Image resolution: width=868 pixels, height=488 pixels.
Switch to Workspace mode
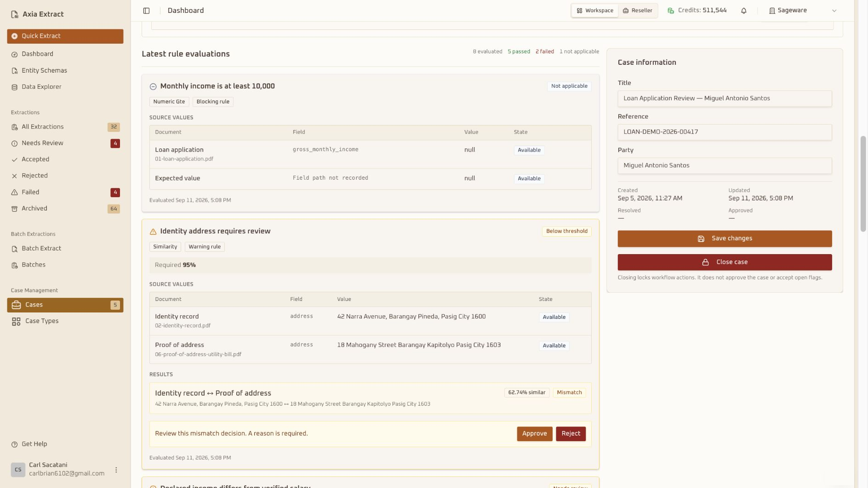pos(595,11)
